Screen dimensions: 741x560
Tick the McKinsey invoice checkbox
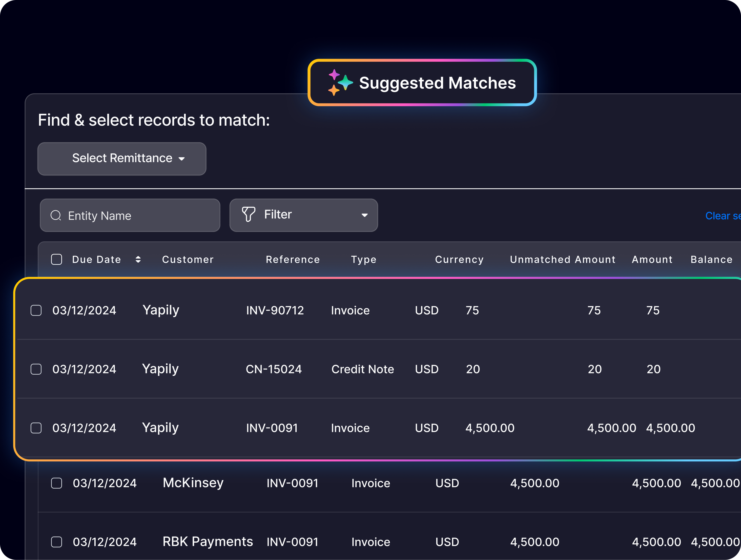pos(57,483)
